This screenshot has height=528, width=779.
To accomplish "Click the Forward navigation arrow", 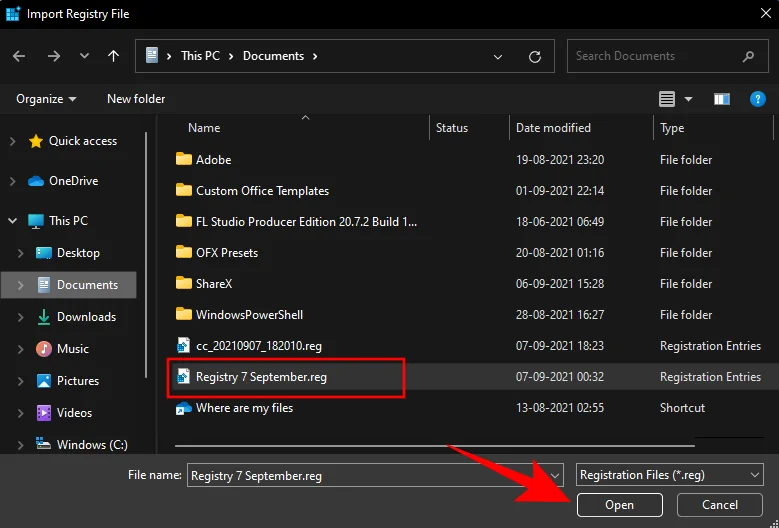I will [x=54, y=56].
